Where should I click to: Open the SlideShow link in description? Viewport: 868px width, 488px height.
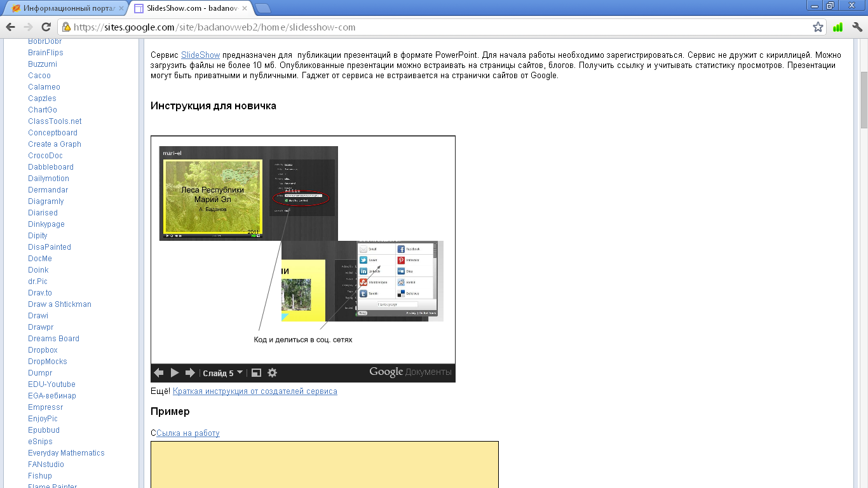tap(200, 55)
